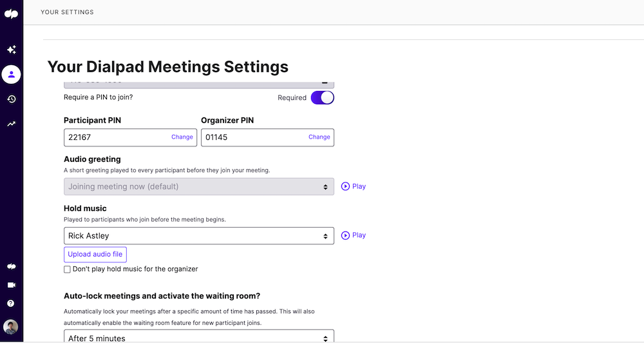The height and width of the screenshot is (343, 644).
Task: Open the meeting history clock icon
Action: [x=12, y=99]
